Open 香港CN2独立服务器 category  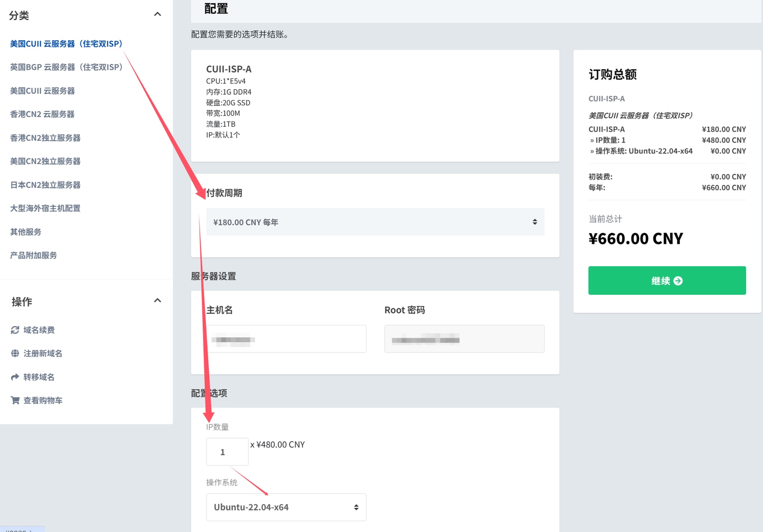[x=45, y=138]
